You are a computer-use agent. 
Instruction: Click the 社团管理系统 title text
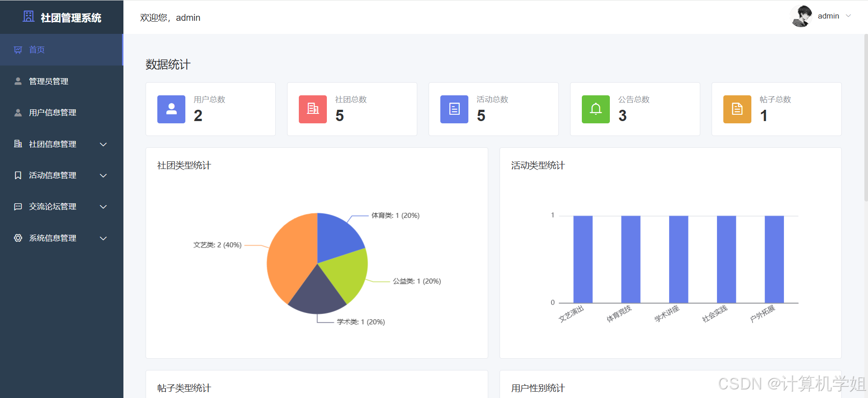[71, 18]
